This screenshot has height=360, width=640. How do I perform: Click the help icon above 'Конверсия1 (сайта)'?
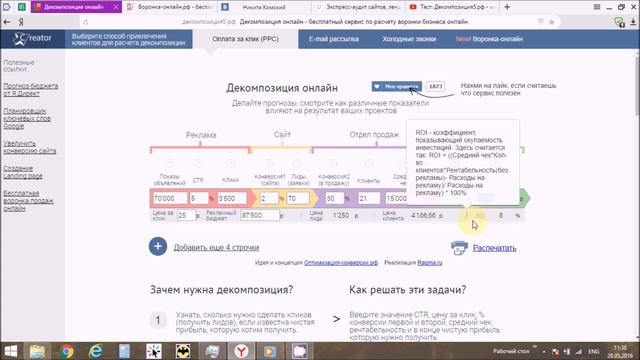(269, 164)
